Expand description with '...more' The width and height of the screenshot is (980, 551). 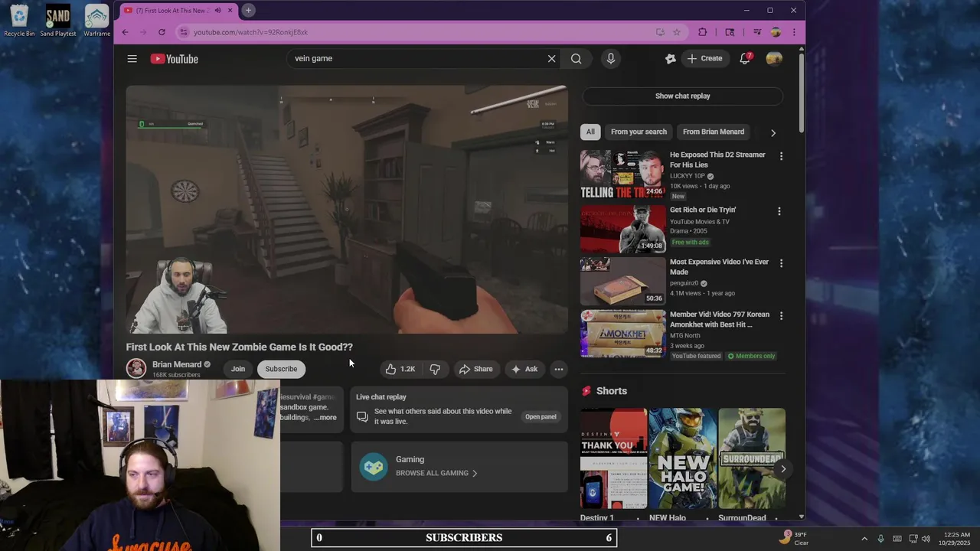[325, 417]
